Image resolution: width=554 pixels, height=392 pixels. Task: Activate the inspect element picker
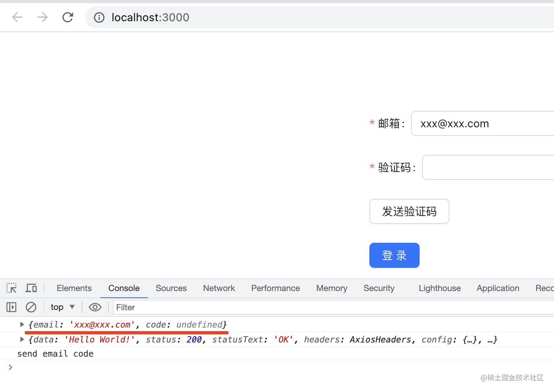coord(11,288)
